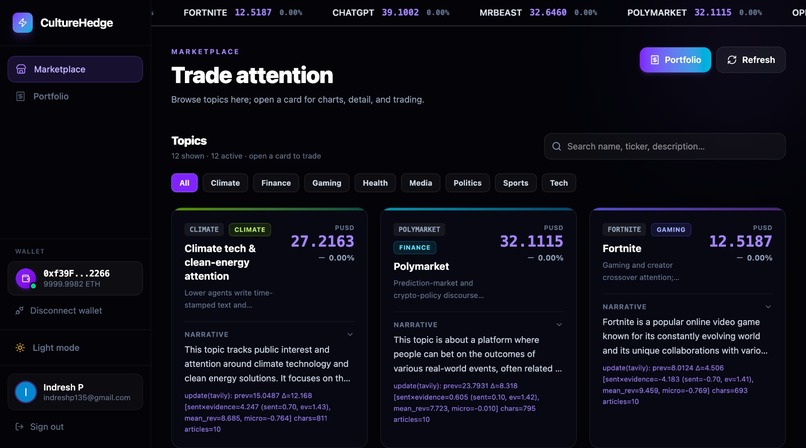Click the grey CLIMATE ticker tag on card

(x=204, y=230)
